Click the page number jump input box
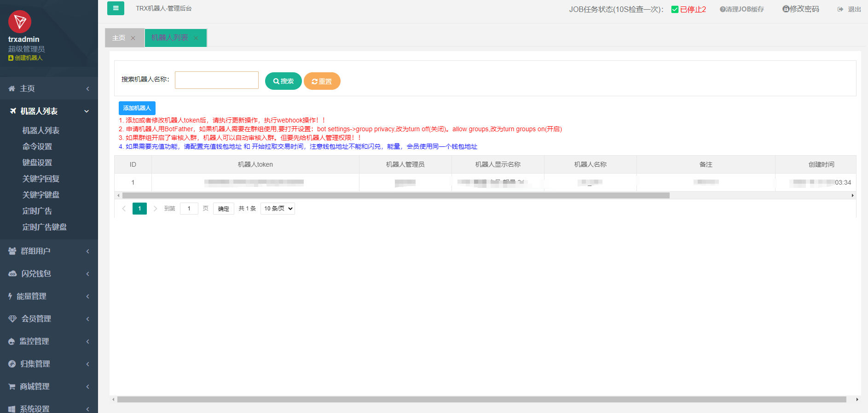Screen dimensions: 868x413 [189, 209]
